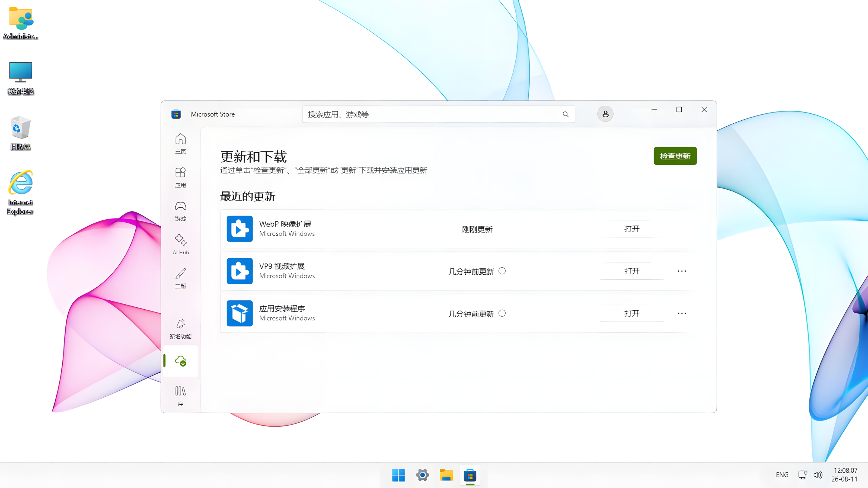This screenshot has width=868, height=488.
Task: Click the 应用安装程序 app icon
Action: [x=240, y=313]
